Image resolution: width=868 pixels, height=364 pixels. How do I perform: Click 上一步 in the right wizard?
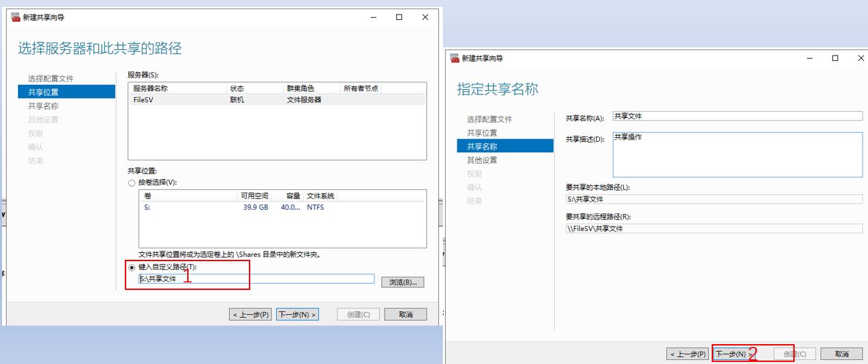click(x=688, y=354)
